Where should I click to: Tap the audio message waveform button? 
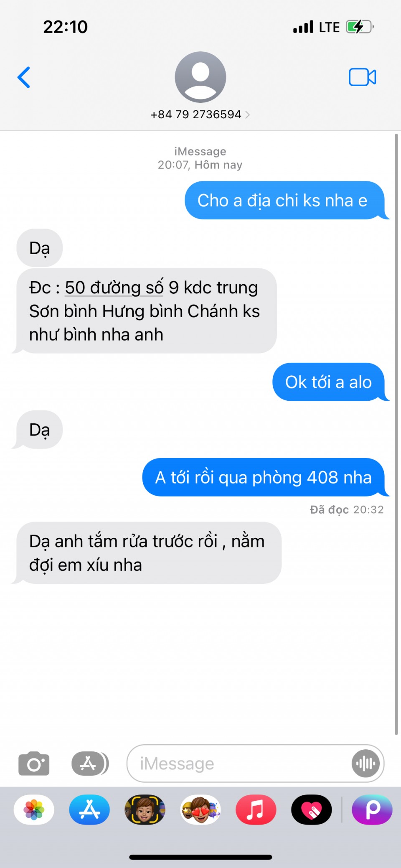click(x=365, y=764)
